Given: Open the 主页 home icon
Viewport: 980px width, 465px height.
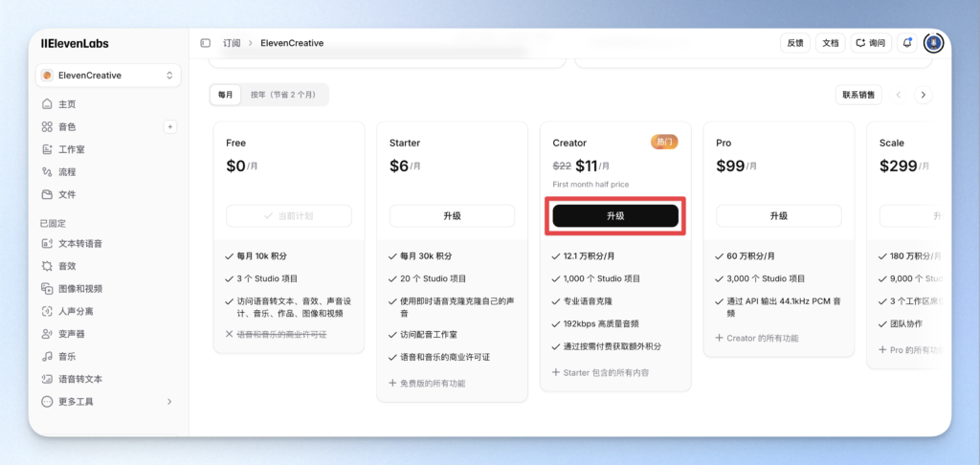Looking at the screenshot, I should pos(47,104).
